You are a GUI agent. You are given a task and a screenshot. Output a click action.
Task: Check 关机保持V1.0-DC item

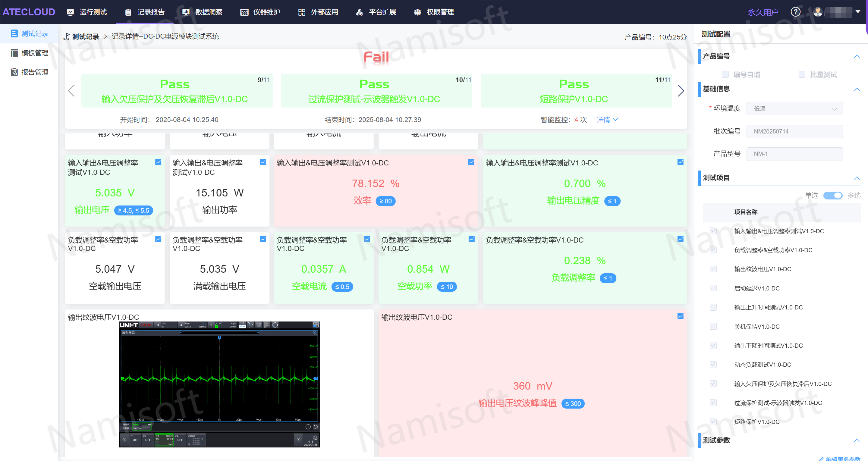click(713, 326)
